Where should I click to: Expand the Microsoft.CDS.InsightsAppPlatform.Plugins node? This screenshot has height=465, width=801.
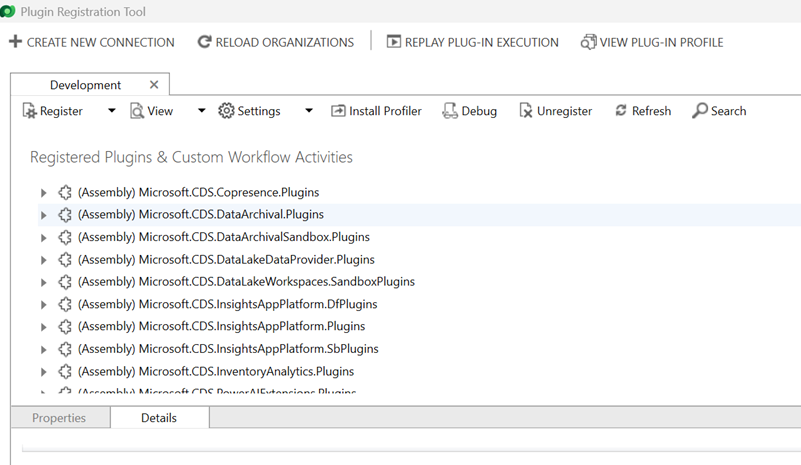click(43, 327)
